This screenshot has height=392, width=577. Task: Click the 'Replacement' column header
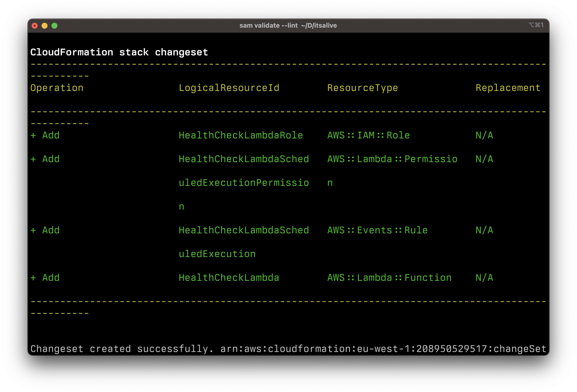point(508,88)
